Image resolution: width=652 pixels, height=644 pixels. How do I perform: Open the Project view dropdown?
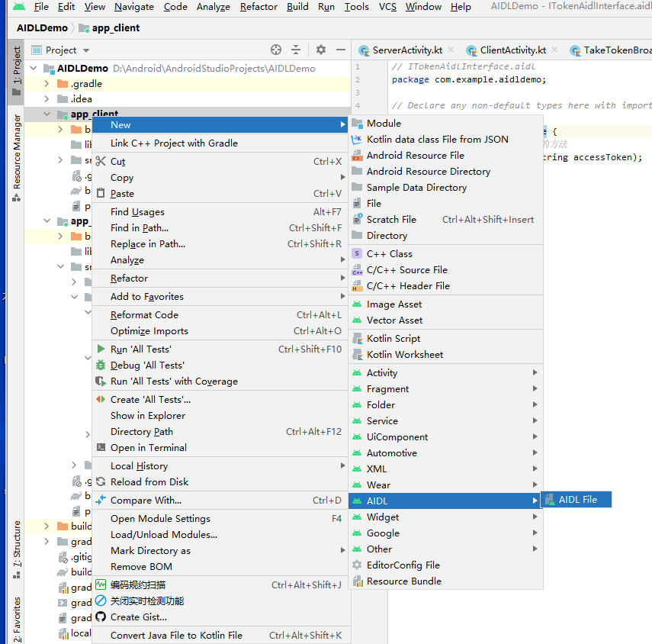coord(86,50)
